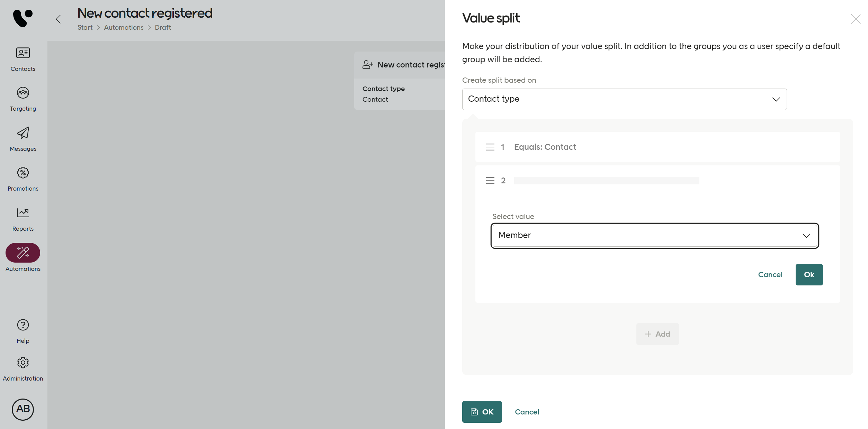View Reports via the chart icon
This screenshot has width=868, height=429.
pos(23,218)
